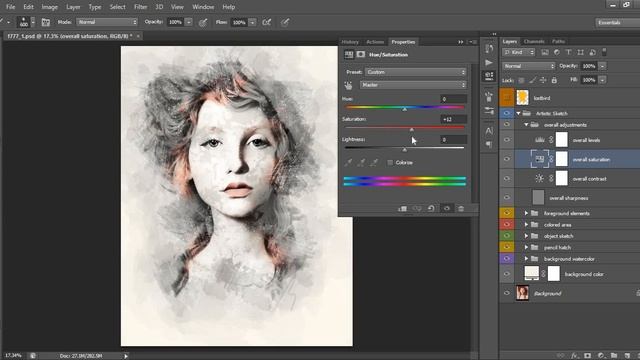Enable the Colorize checkbox
This screenshot has height=360, width=640.
[390, 162]
